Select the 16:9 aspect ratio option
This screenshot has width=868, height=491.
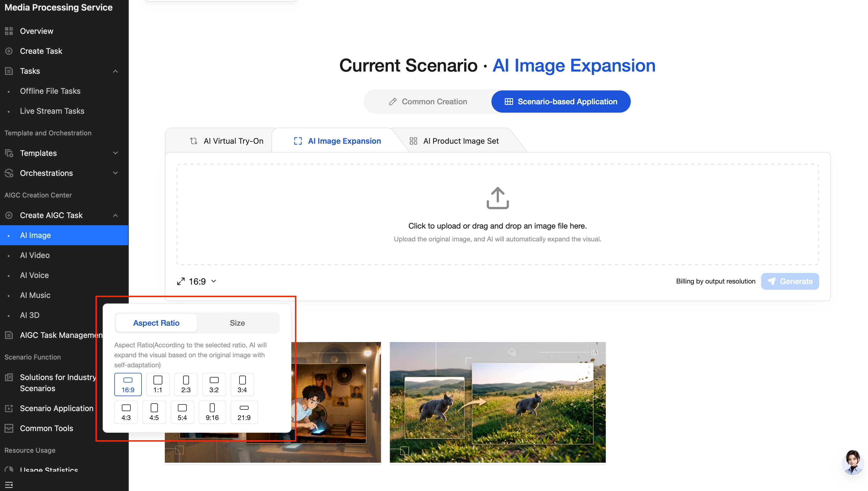point(128,384)
